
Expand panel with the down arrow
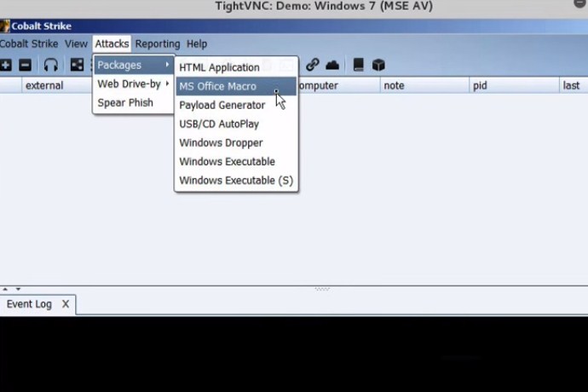point(18,289)
